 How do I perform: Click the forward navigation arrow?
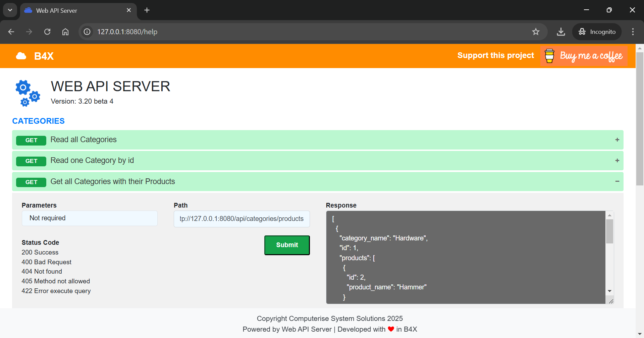click(29, 32)
